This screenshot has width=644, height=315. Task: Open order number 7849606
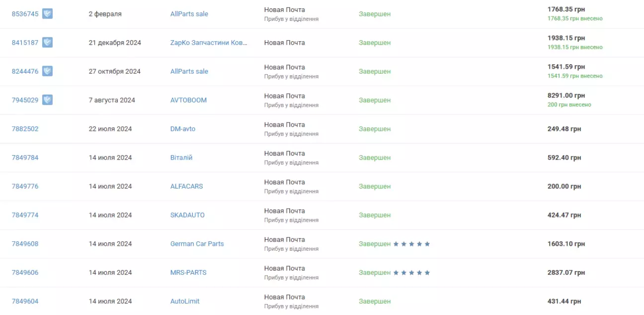(x=25, y=273)
